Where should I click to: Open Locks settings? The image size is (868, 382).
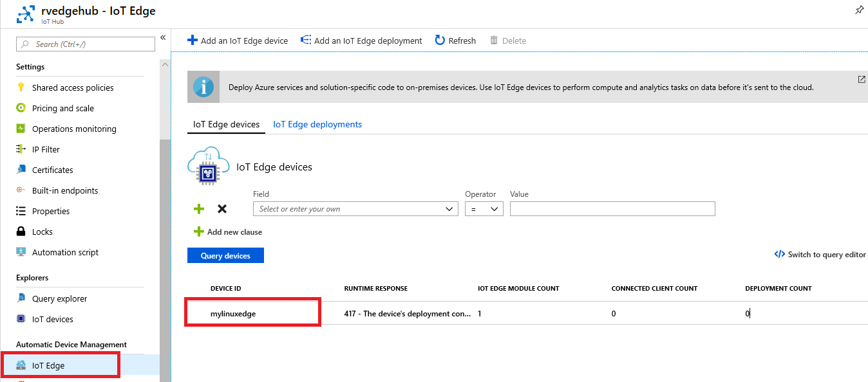(x=42, y=232)
